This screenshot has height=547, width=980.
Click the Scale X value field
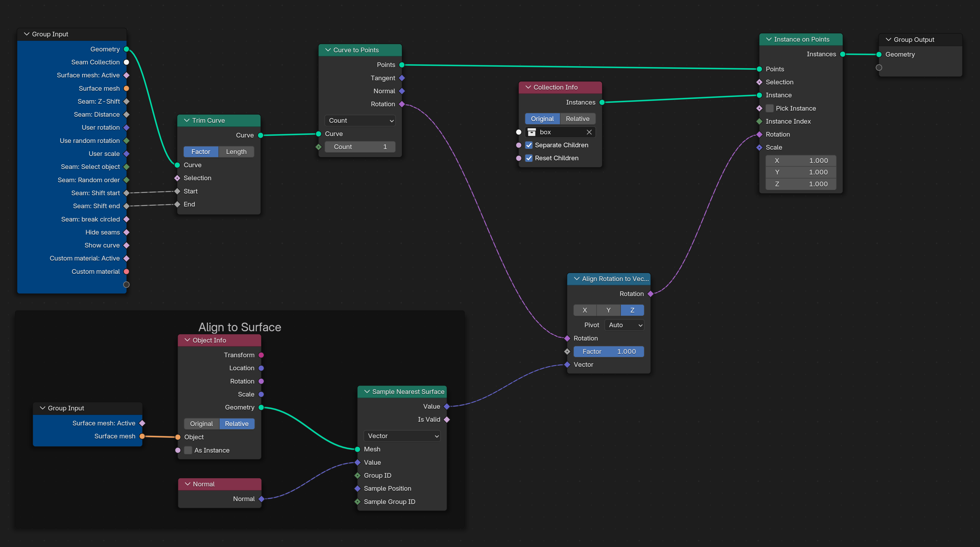pyautogui.click(x=800, y=161)
